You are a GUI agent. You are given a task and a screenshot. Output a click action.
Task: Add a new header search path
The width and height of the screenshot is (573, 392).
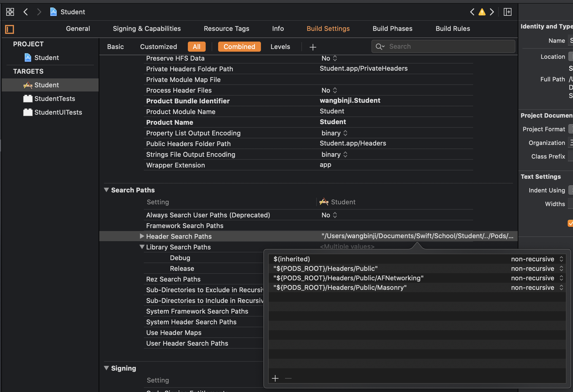point(275,378)
